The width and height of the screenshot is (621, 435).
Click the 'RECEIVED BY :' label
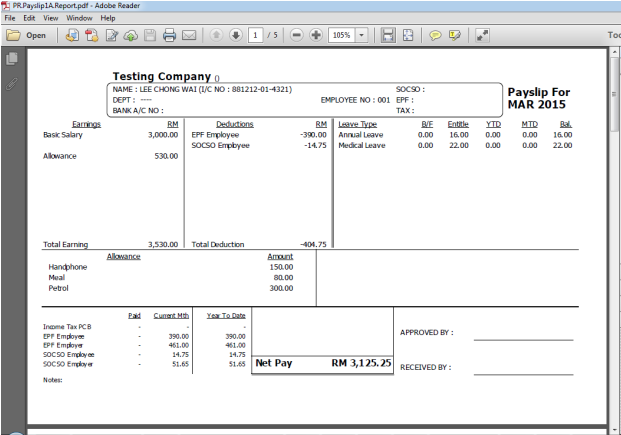point(425,367)
